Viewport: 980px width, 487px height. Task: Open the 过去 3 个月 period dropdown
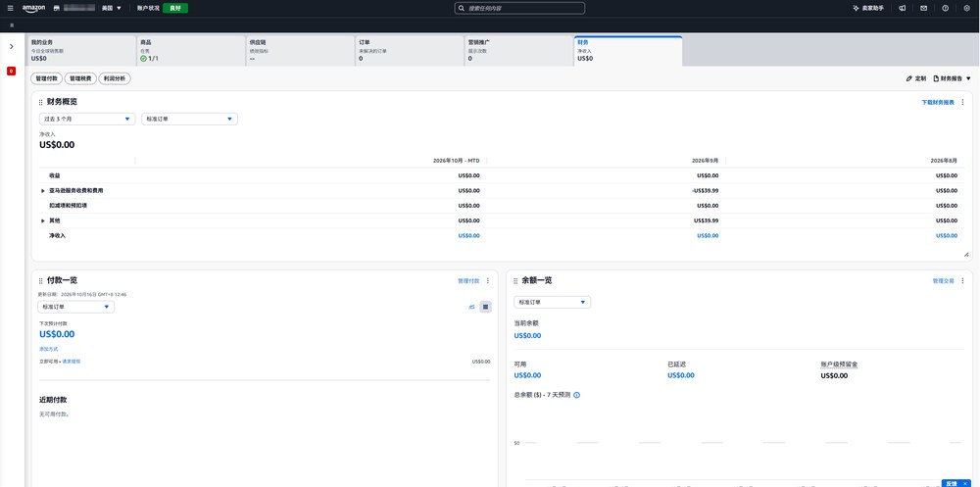click(x=87, y=119)
